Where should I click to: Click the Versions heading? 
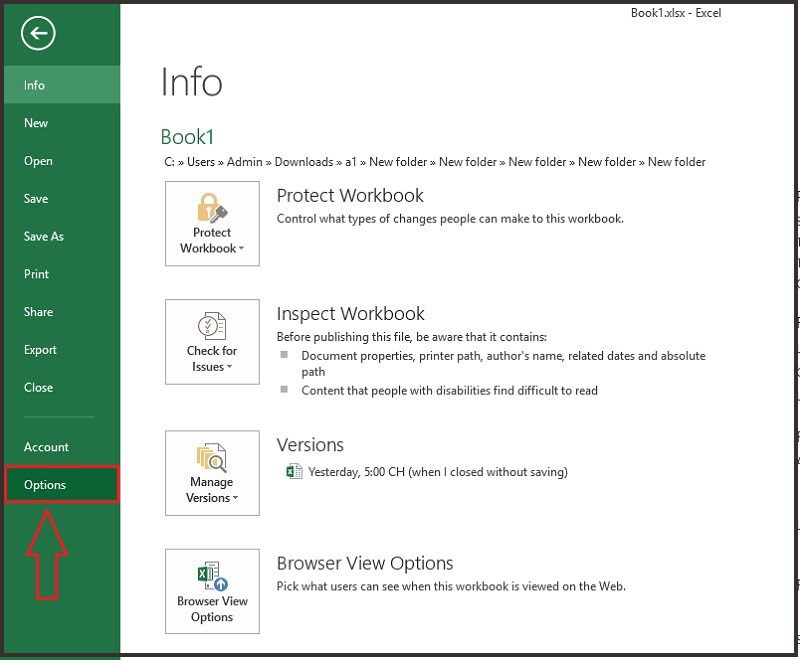[310, 445]
